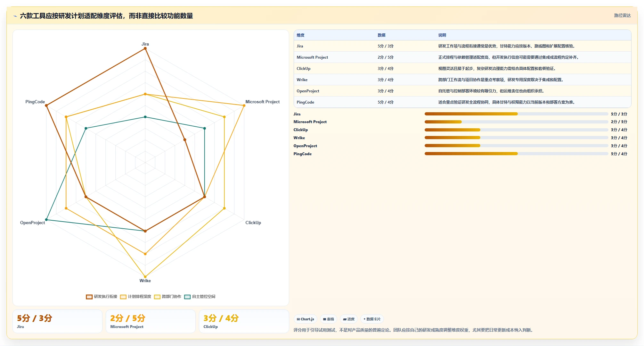Click the 说明 table column header
The image size is (644, 346).
point(442,35)
